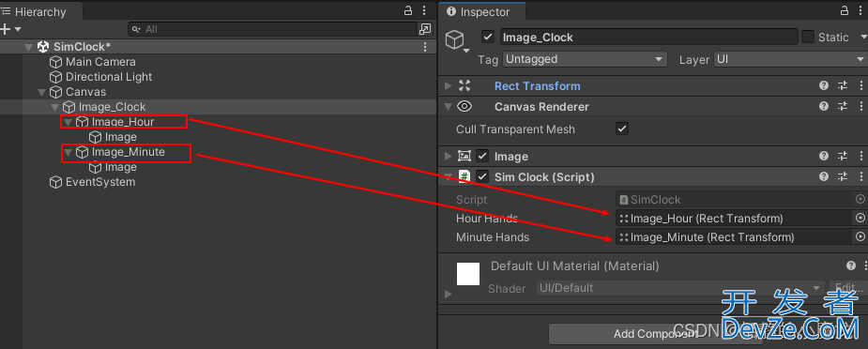Select Image_Minute in the Hierarchy

129,152
